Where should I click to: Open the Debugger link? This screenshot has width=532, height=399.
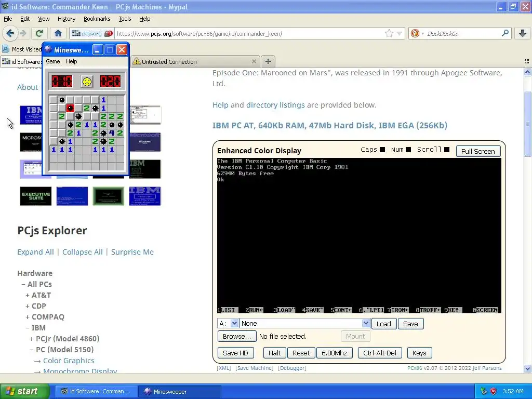[292, 368]
